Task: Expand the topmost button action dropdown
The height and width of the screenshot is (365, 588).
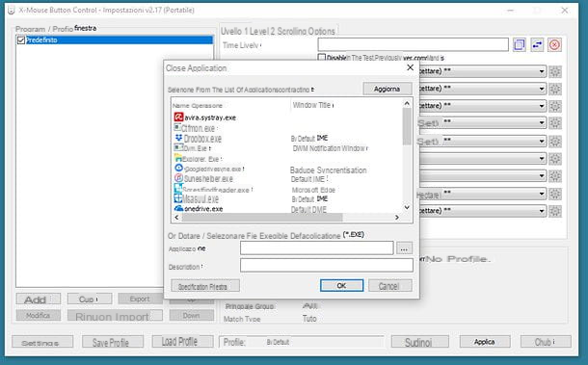Action: pyautogui.click(x=542, y=71)
